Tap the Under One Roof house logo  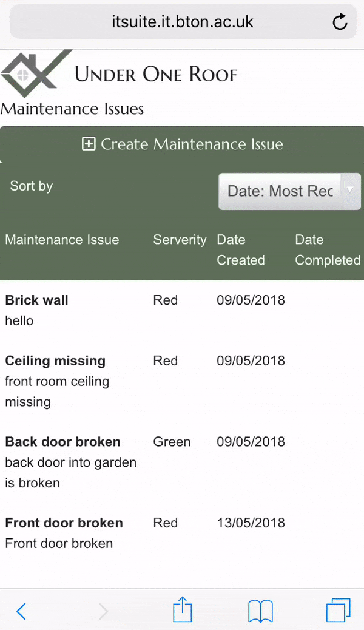[x=36, y=73]
